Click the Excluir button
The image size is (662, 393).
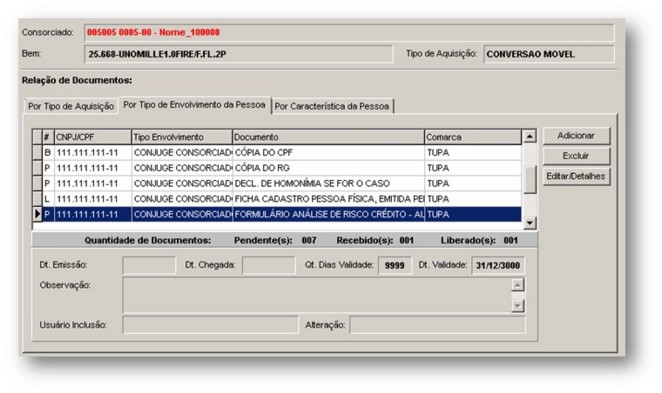576,156
